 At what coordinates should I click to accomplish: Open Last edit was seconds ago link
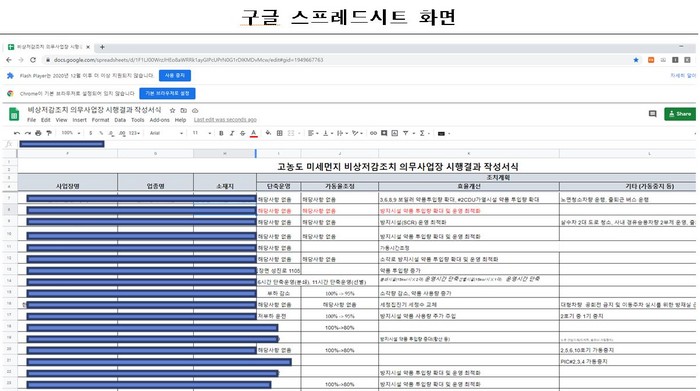pos(225,120)
